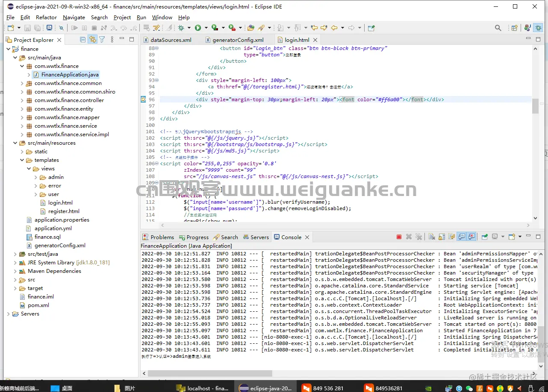Click the Open Type toolbar icon
Screen dimensions: 548x392
[251, 28]
